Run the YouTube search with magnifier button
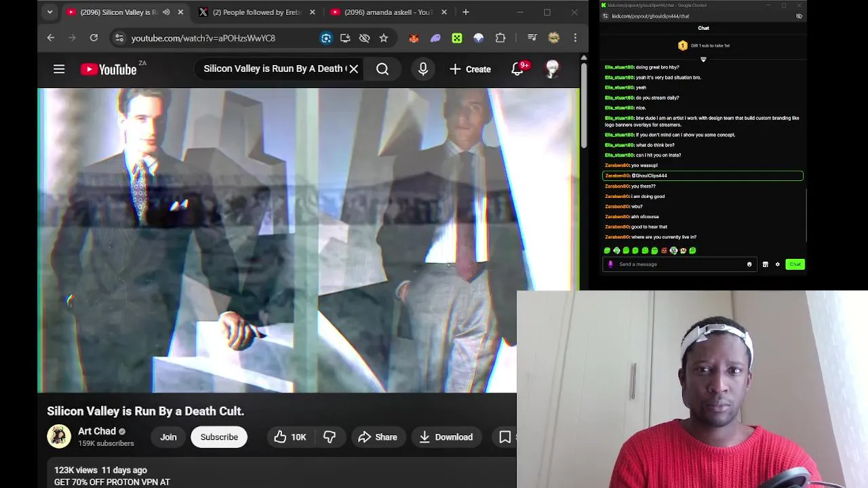This screenshot has width=868, height=488. (382, 69)
